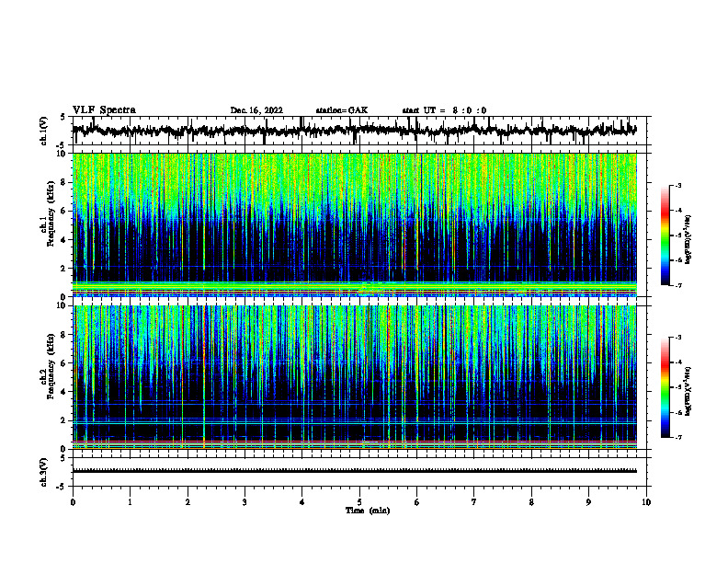Click the "-5" label on ch.2 color scale

[678, 387]
